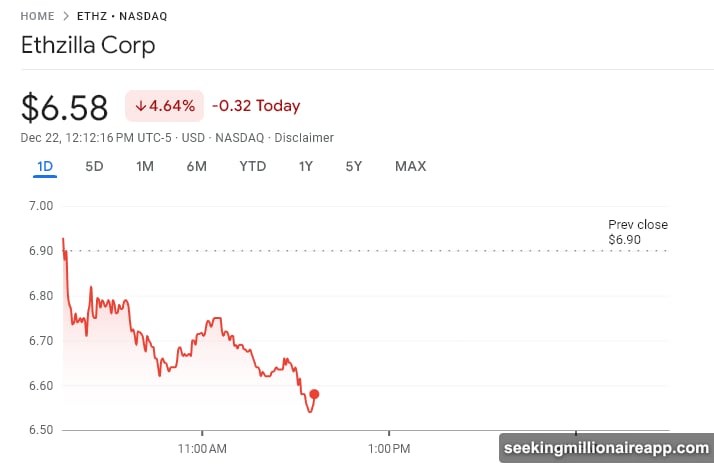Click the red down-arrow percent change badge
This screenshot has height=473, width=714.
coord(164,106)
